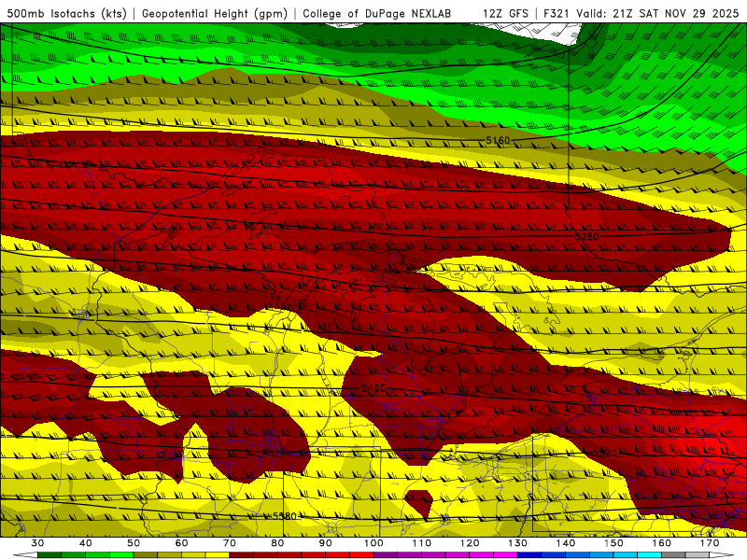Click the 5160 height contour label
The height and width of the screenshot is (560, 747).
498,141
